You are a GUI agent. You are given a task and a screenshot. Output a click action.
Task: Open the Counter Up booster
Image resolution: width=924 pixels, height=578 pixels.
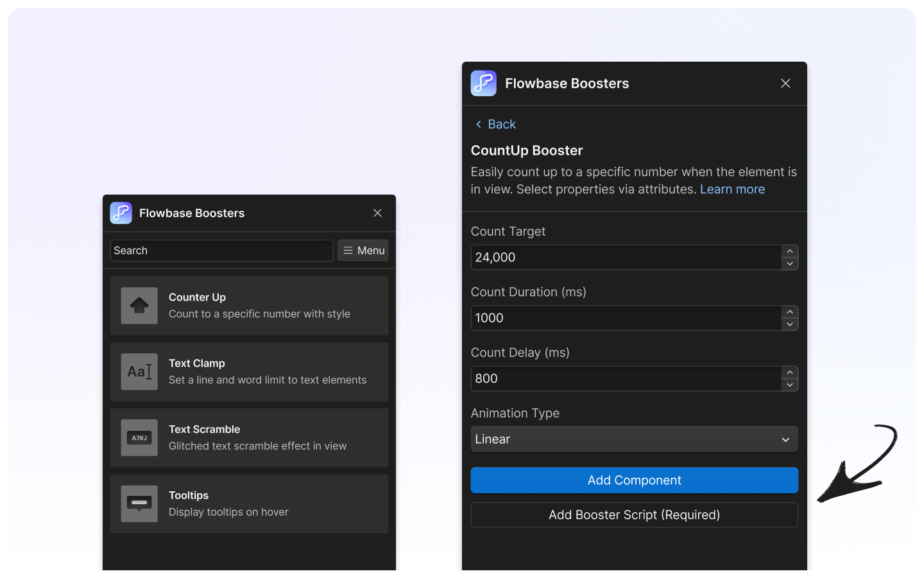tap(249, 306)
